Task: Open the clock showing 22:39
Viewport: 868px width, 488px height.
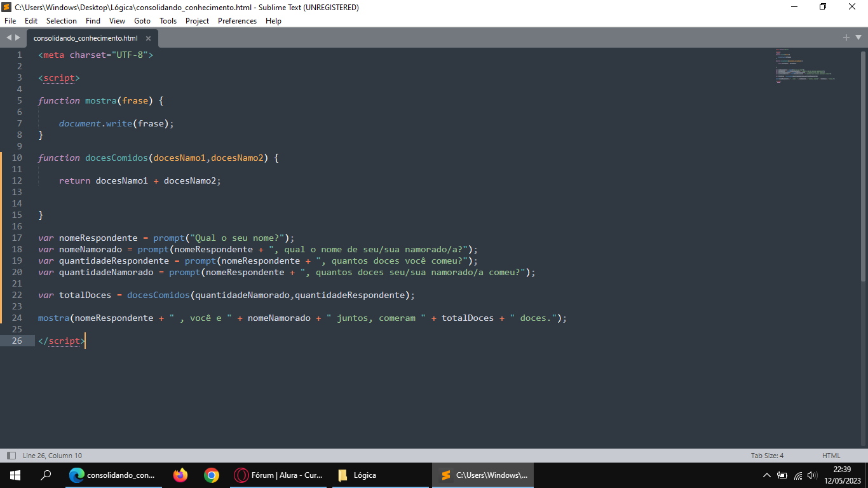Action: [x=842, y=475]
